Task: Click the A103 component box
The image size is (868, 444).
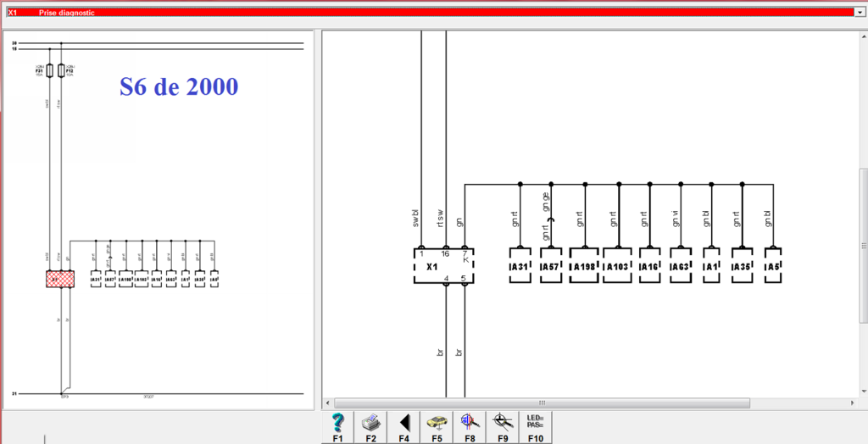Action: [x=618, y=266]
